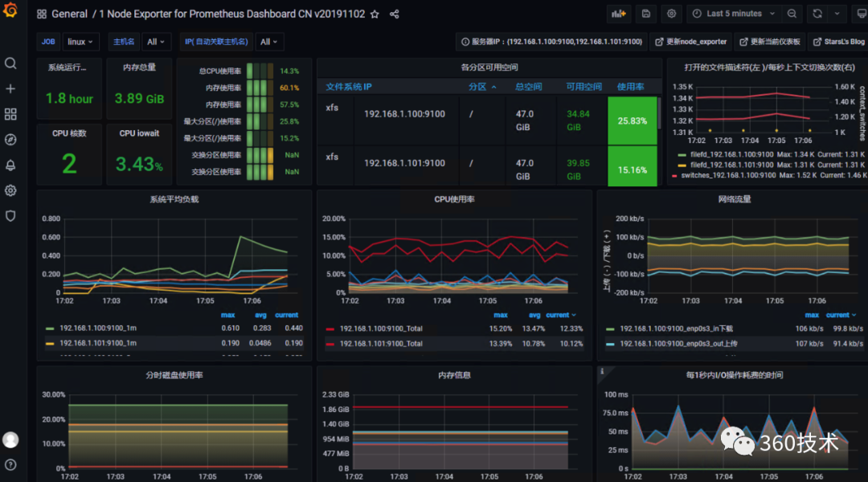Click the filefd_192.168.1.101:9100 yellow legend swatch
Viewport: 868px width, 482px height.
click(x=682, y=165)
